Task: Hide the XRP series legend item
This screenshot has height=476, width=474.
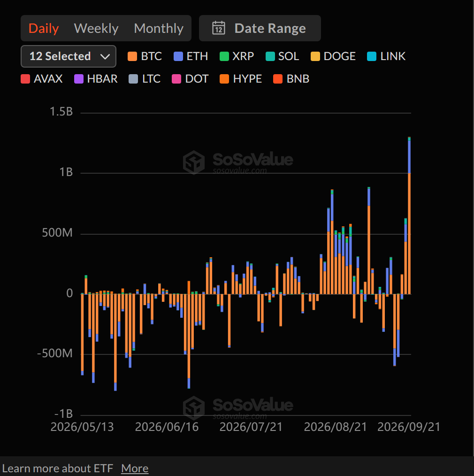Action: click(x=237, y=56)
